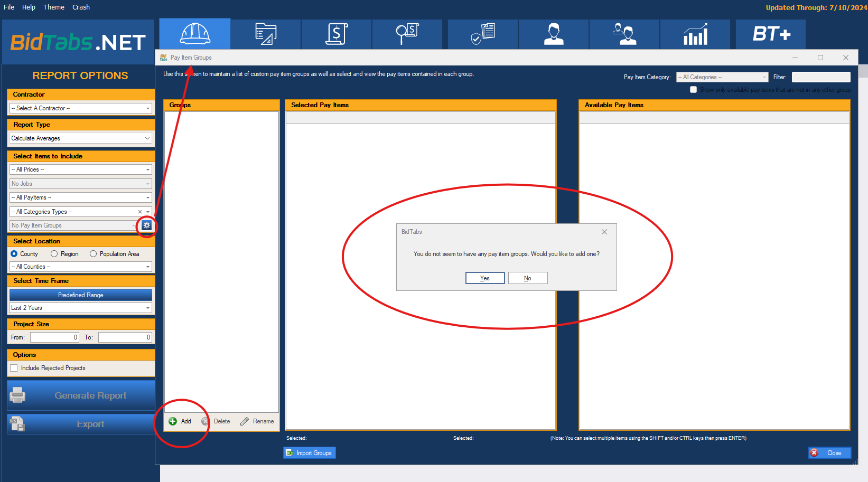Click the BidTabs.NET logo
Viewport: 868px width, 482px height.
pyautogui.click(x=78, y=42)
